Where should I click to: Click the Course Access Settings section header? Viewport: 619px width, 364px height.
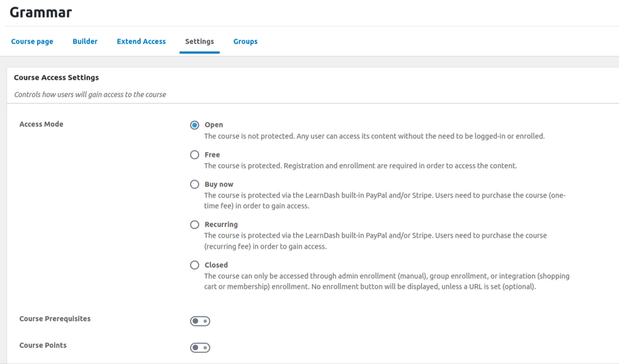click(56, 78)
